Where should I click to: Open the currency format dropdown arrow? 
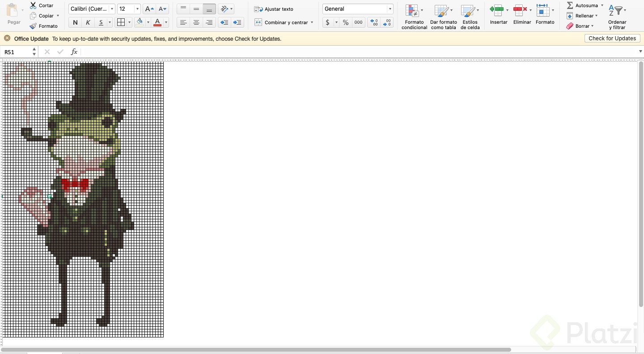coord(336,22)
